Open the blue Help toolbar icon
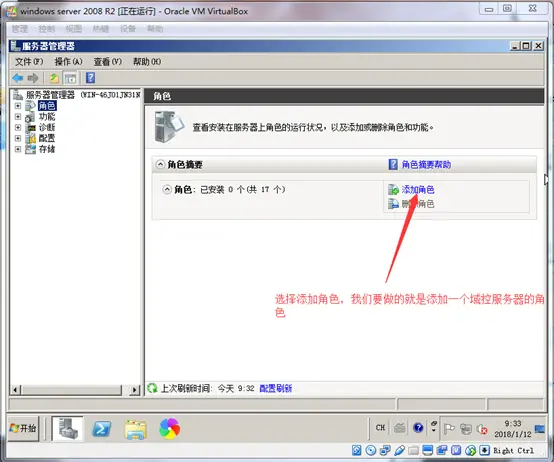Screen dimensions: 554x462 coord(90,78)
